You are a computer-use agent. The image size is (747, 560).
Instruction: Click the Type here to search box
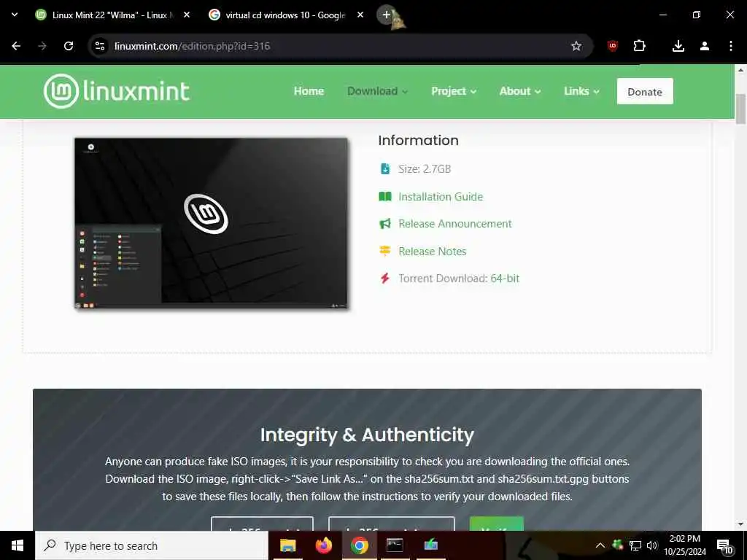[152, 545]
